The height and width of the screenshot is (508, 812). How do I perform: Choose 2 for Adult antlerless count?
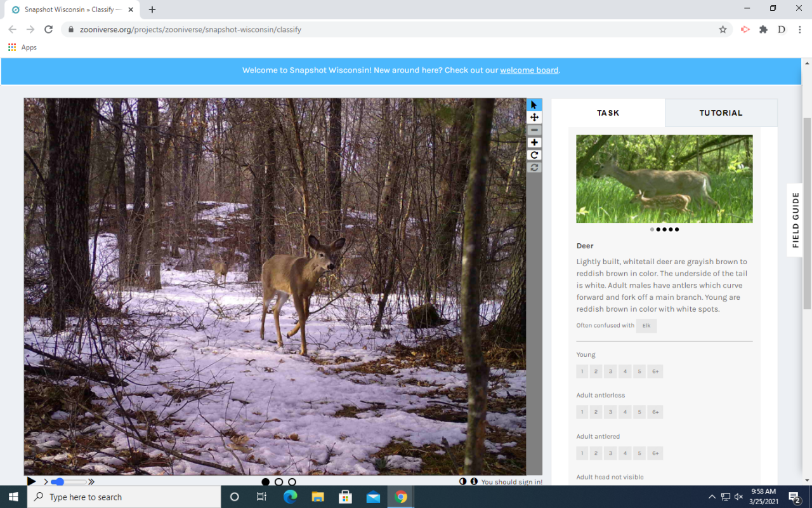596,412
